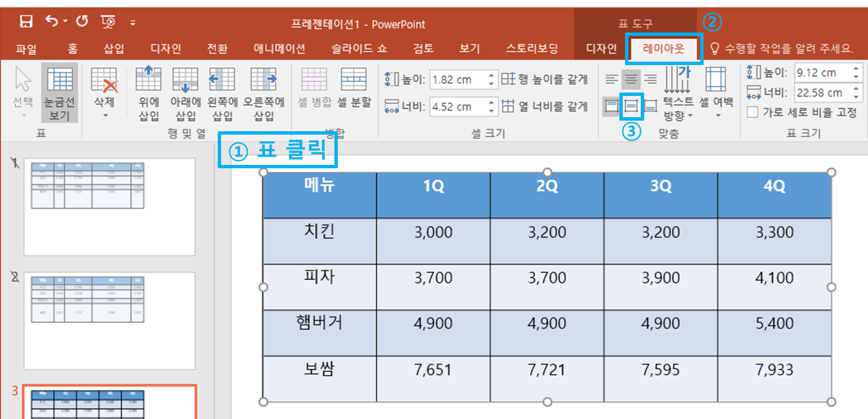Click the 메뉴 header cell

coord(320,195)
